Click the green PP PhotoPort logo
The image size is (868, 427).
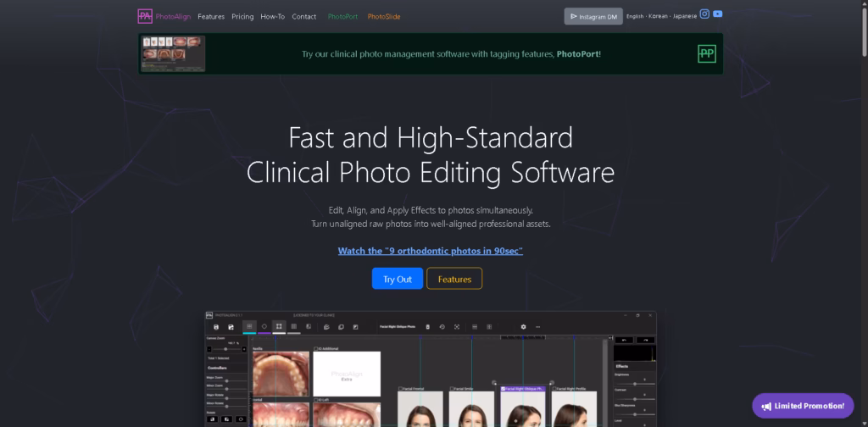(x=707, y=53)
